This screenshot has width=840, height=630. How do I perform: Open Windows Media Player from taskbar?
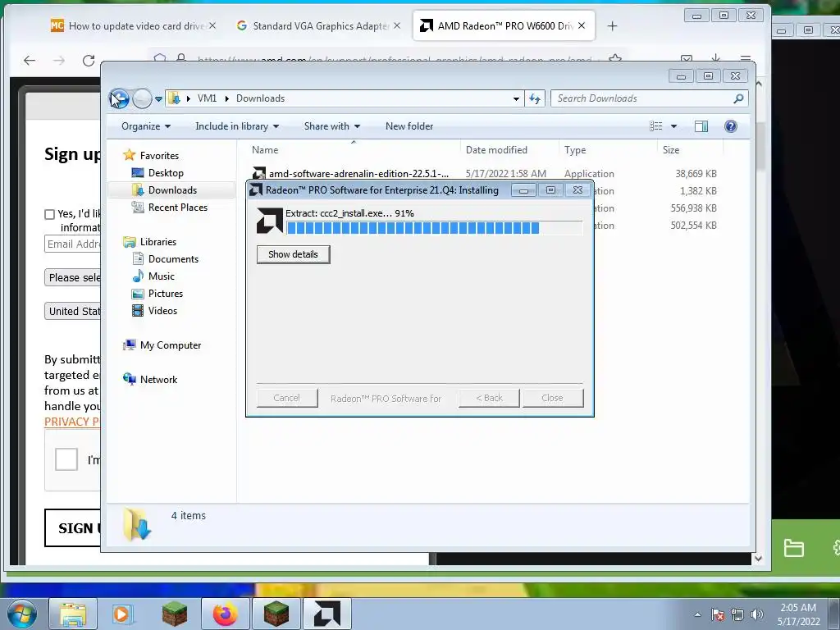(x=122, y=614)
